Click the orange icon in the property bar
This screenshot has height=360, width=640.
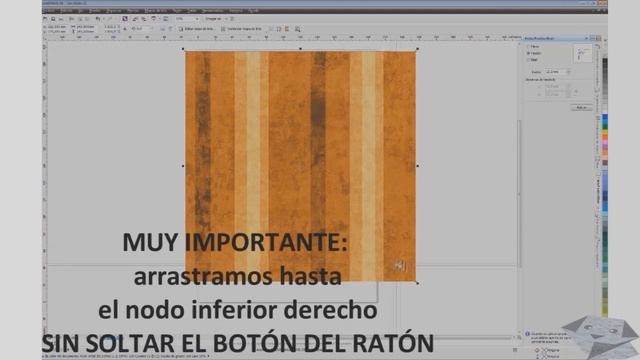point(287,29)
